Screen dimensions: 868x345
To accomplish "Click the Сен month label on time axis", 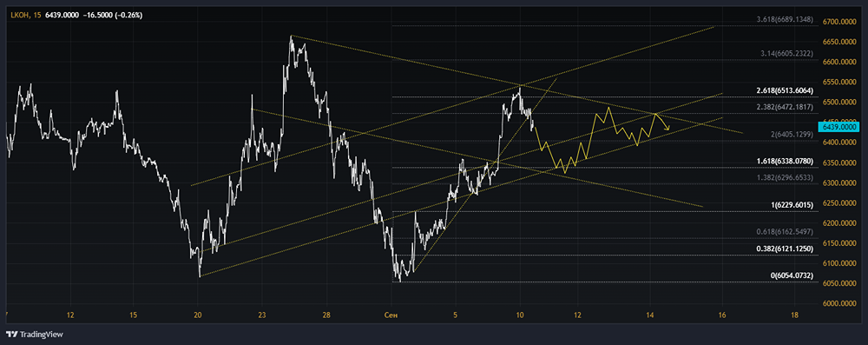I will tap(391, 315).
